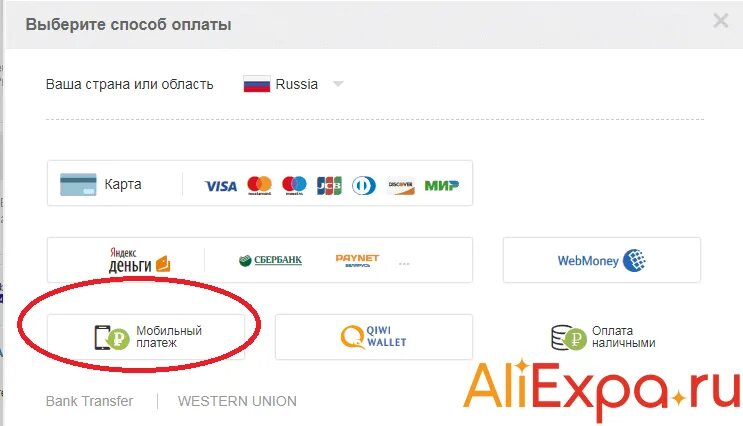Click the Visa card logo
The height and width of the screenshot is (426, 743).
pyautogui.click(x=220, y=186)
